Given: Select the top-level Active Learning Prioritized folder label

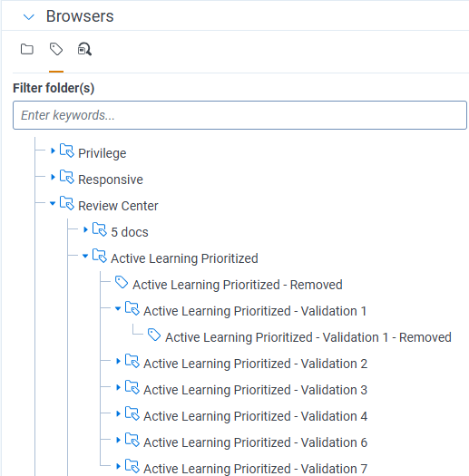Looking at the screenshot, I should [184, 258].
